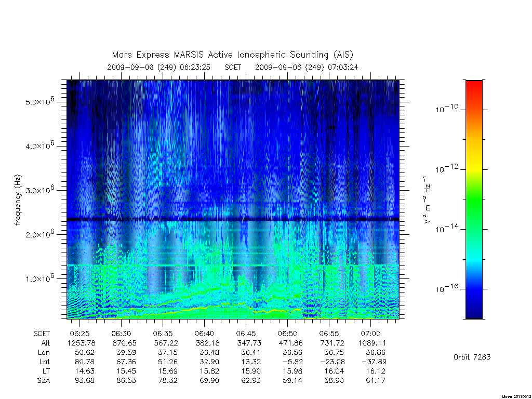Select the 07:00 SCET time label
532x399 pixels.
(x=370, y=334)
